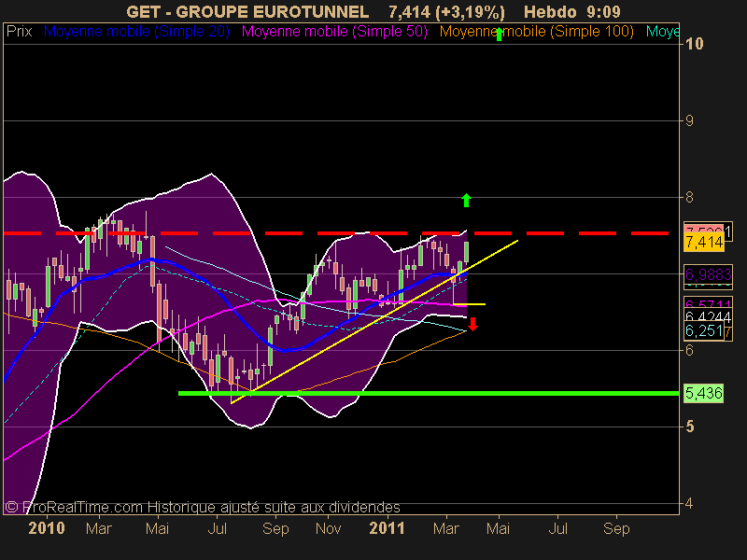
Task: Click the purple 6,9883 price tag
Action: [708, 274]
